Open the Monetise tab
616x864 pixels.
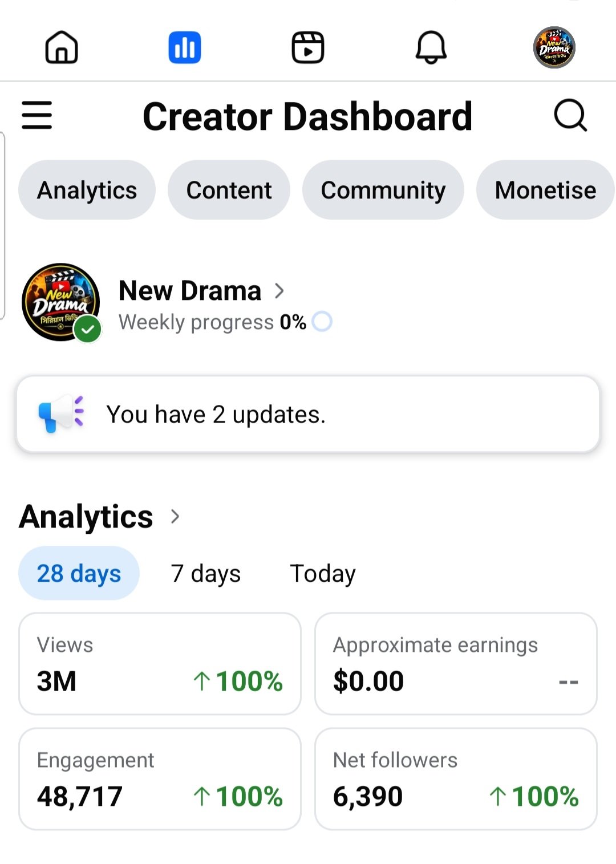click(546, 190)
